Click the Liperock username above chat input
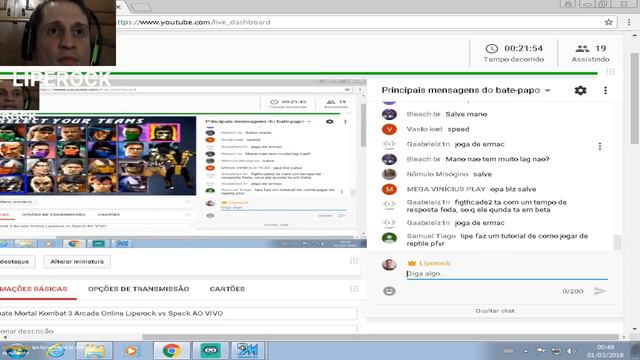 point(435,263)
